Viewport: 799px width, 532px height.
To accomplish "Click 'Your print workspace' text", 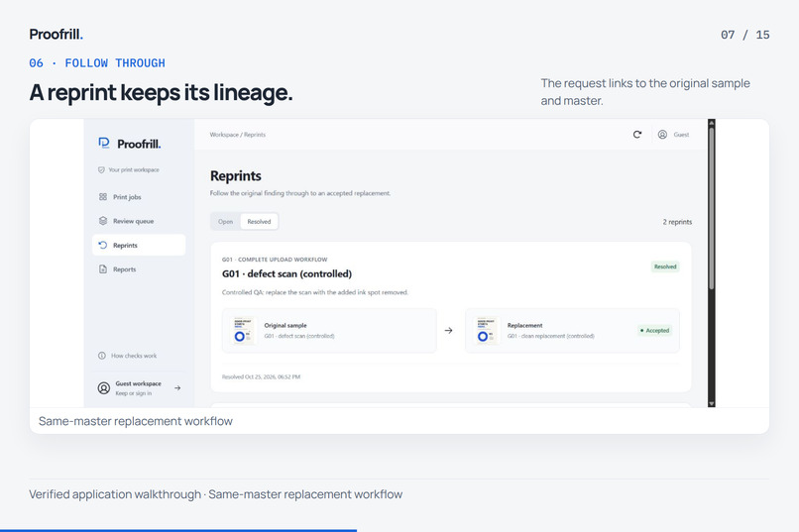I will [x=134, y=170].
